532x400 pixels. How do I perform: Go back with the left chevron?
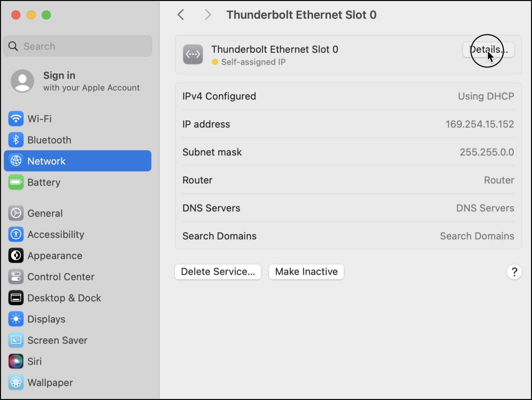pos(181,15)
